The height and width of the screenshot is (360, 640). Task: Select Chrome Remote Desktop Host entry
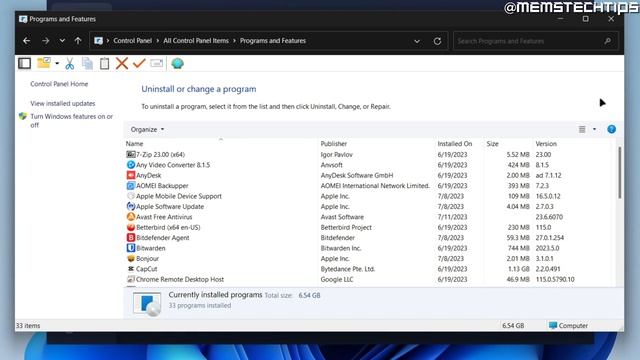click(x=180, y=280)
